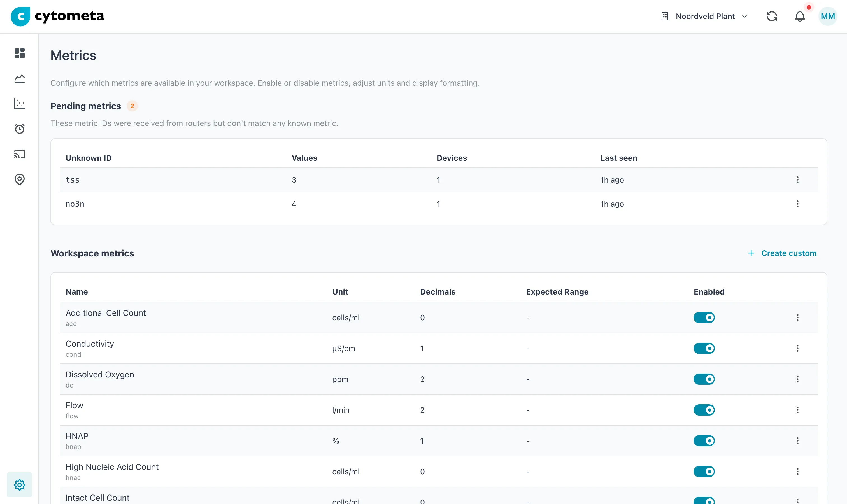The height and width of the screenshot is (504, 847).
Task: Click the cytometa logo
Action: 57,16
